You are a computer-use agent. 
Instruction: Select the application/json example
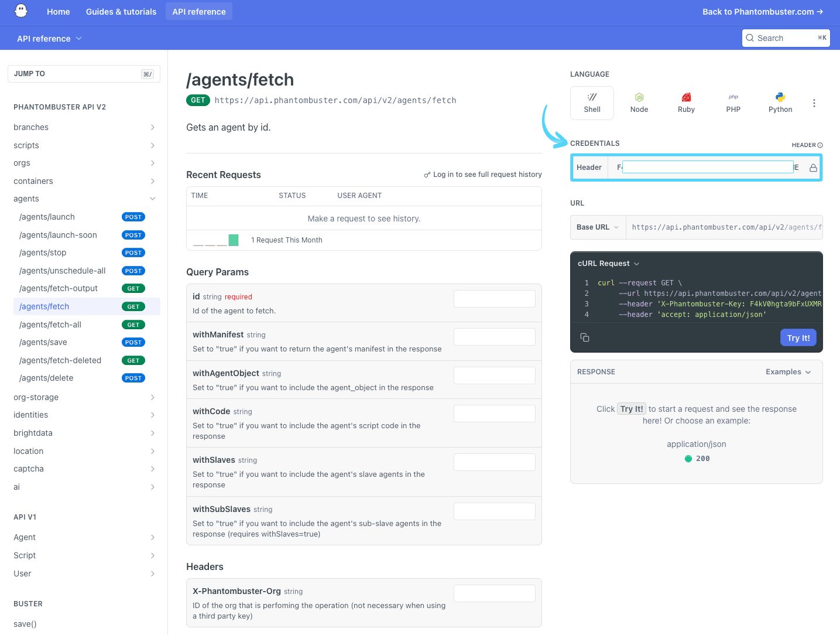coord(697,444)
